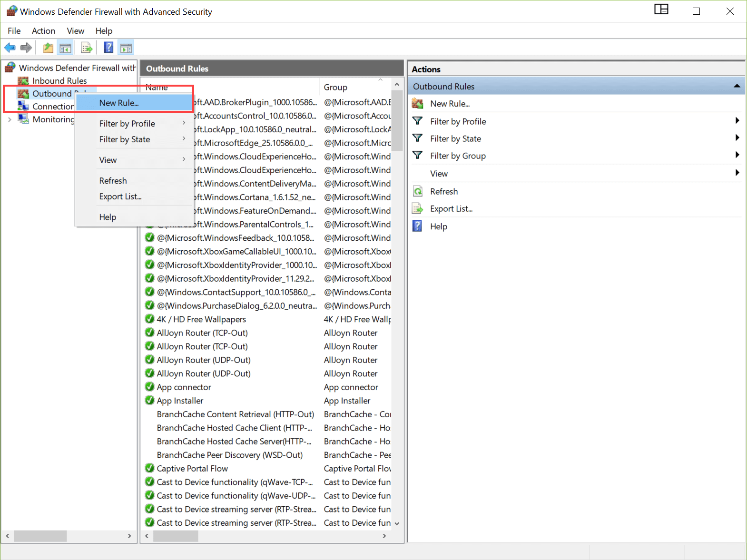The height and width of the screenshot is (560, 747).
Task: Open the Action menu
Action: tap(43, 31)
